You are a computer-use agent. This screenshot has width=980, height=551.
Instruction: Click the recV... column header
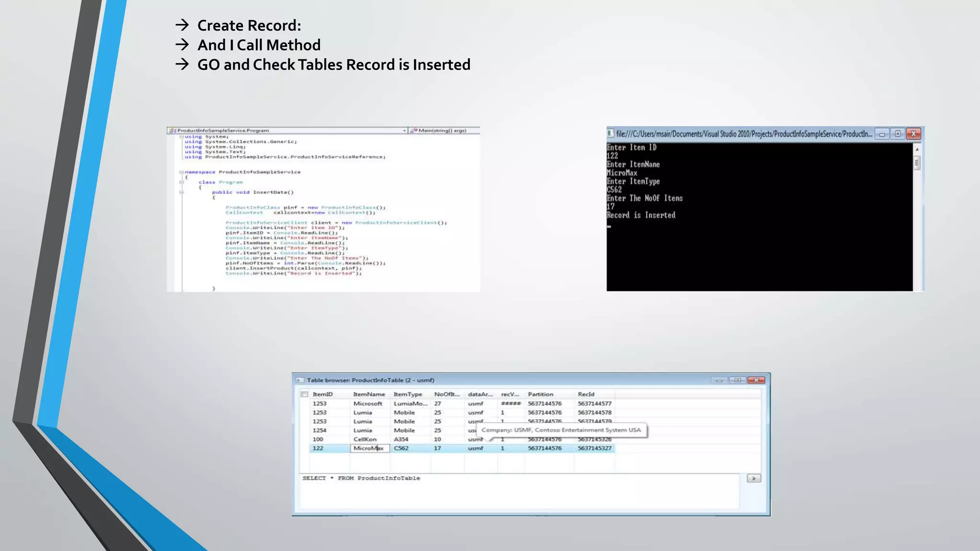tap(511, 395)
